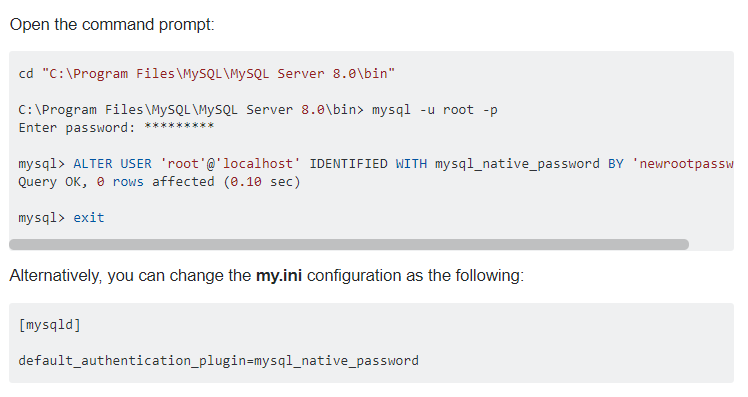This screenshot has height=397, width=748.
Task: Click the mysql_native_password text in the ALTER statement
Action: (x=517, y=164)
